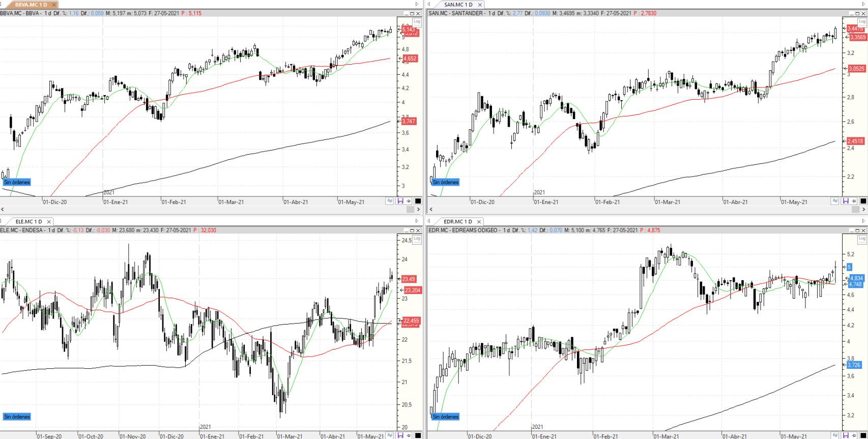Click 'Sin órdenes' button on BBVA chart
This screenshot has height=439, width=868.
(17, 182)
